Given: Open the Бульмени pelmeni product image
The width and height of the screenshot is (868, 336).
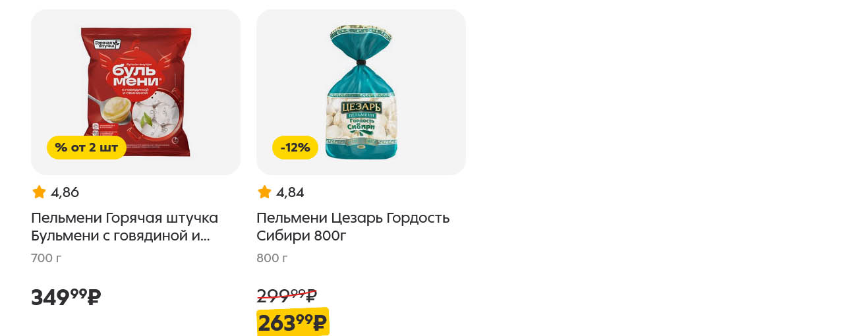Looking at the screenshot, I should (136, 92).
